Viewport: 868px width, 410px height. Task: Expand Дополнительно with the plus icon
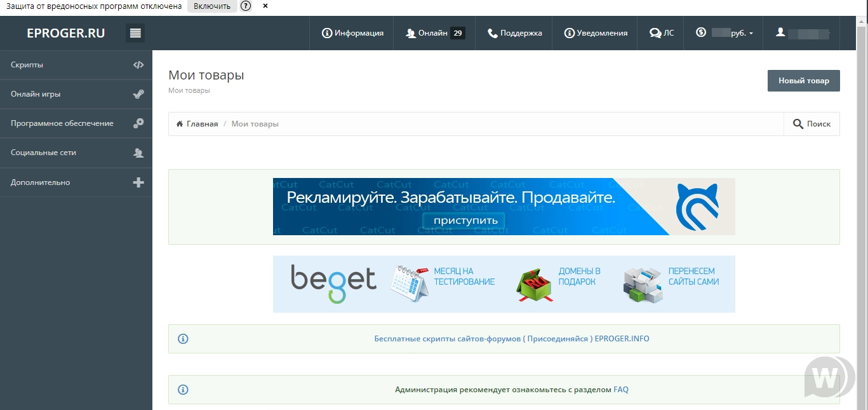tap(138, 182)
